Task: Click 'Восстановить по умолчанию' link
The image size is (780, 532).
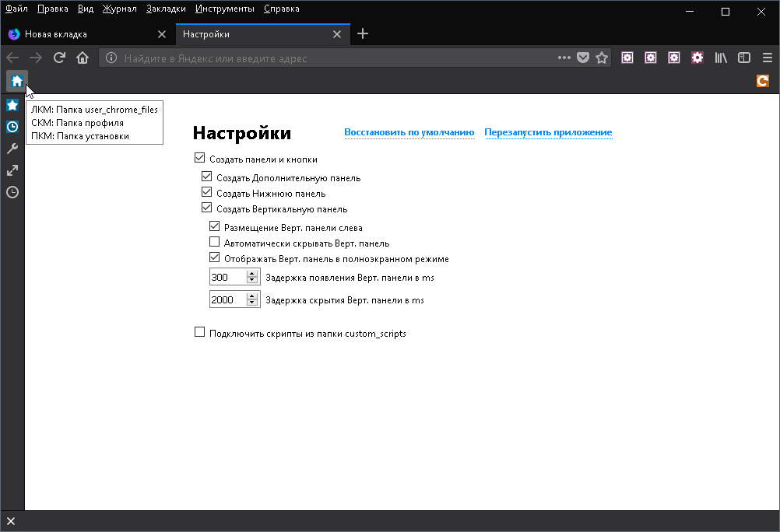Action: [409, 132]
